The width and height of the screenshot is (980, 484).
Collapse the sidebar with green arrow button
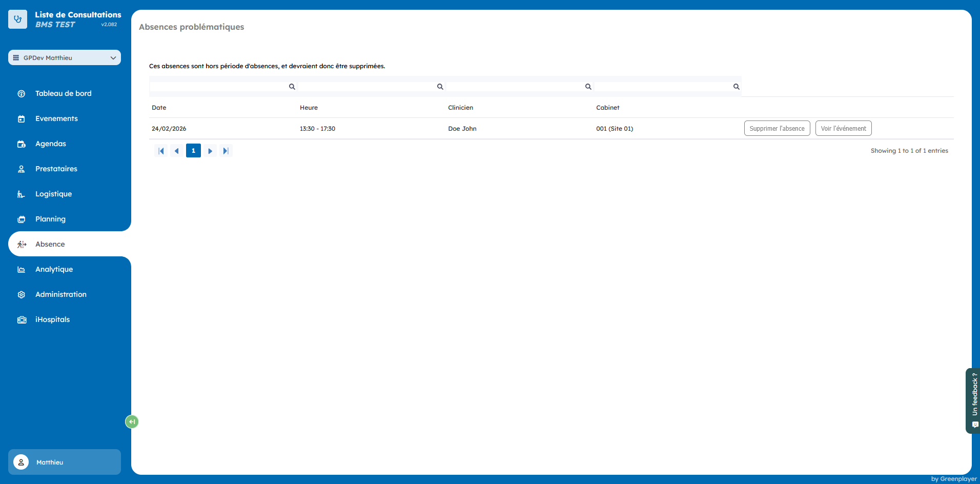132,421
